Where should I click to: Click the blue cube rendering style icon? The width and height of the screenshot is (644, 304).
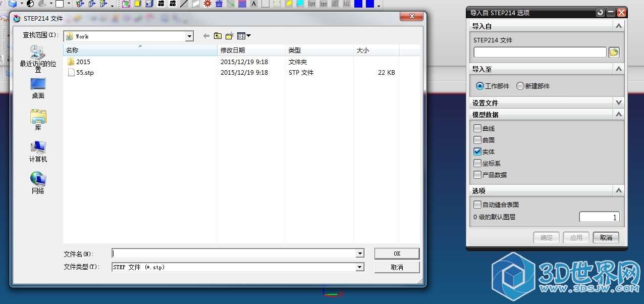click(x=12, y=4)
